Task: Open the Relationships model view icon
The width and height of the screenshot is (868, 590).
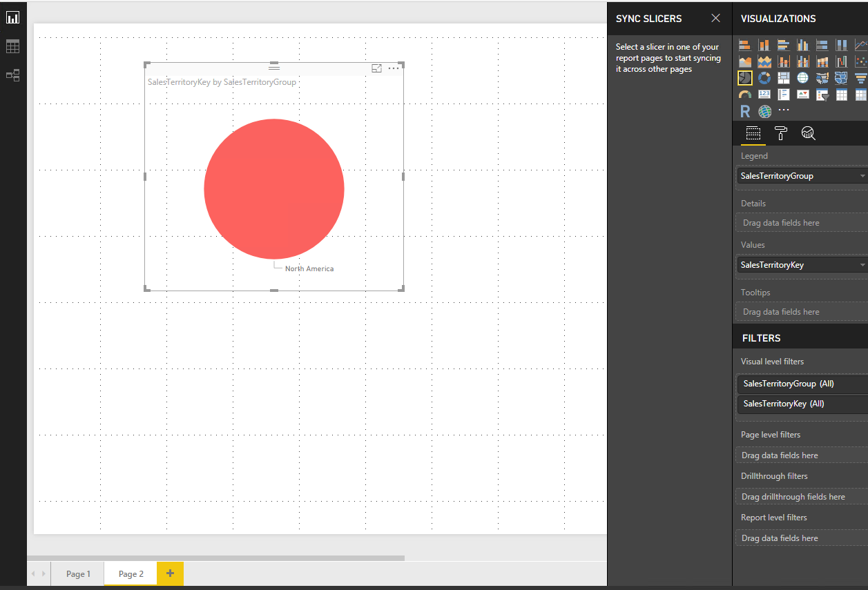Action: (x=12, y=75)
